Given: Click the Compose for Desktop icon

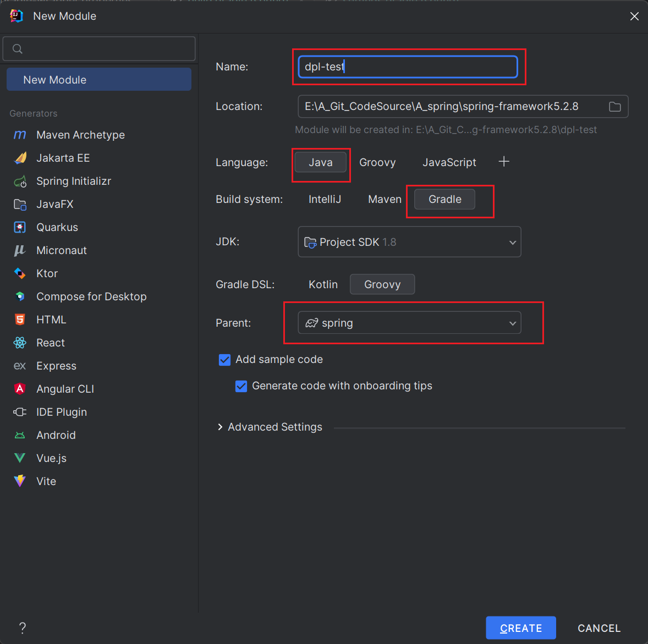Looking at the screenshot, I should click(x=20, y=296).
